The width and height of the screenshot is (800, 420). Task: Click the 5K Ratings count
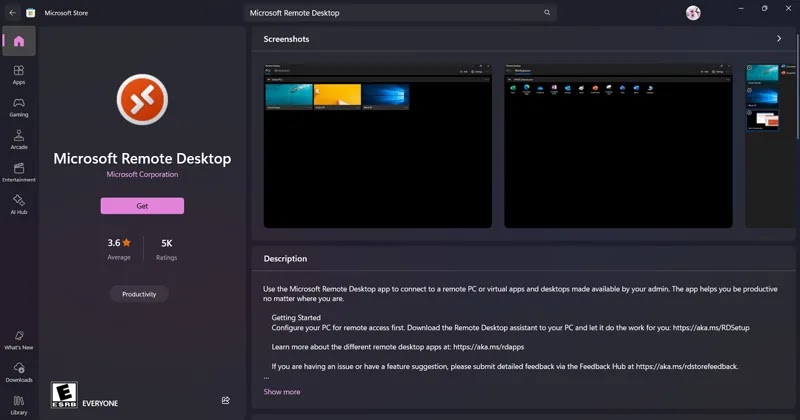(166, 249)
